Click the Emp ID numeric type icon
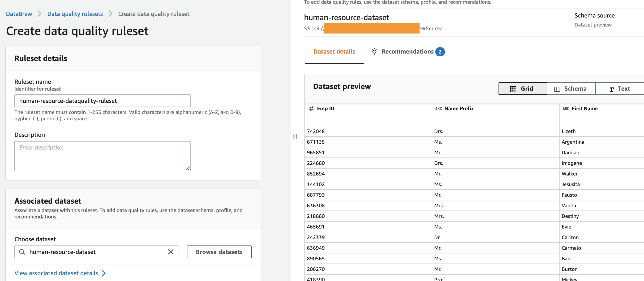This screenshot has width=644, height=281. (x=311, y=109)
